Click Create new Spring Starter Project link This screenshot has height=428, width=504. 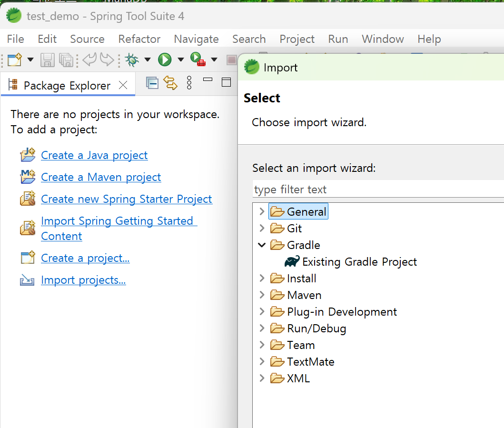pos(127,199)
